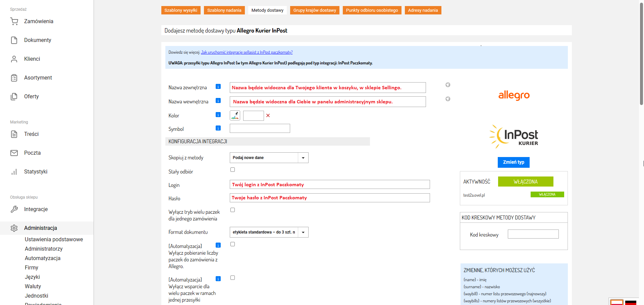Click info icon next to Nazwa zewnętrzna
Viewport: 644px width, 305px height.
(x=218, y=87)
